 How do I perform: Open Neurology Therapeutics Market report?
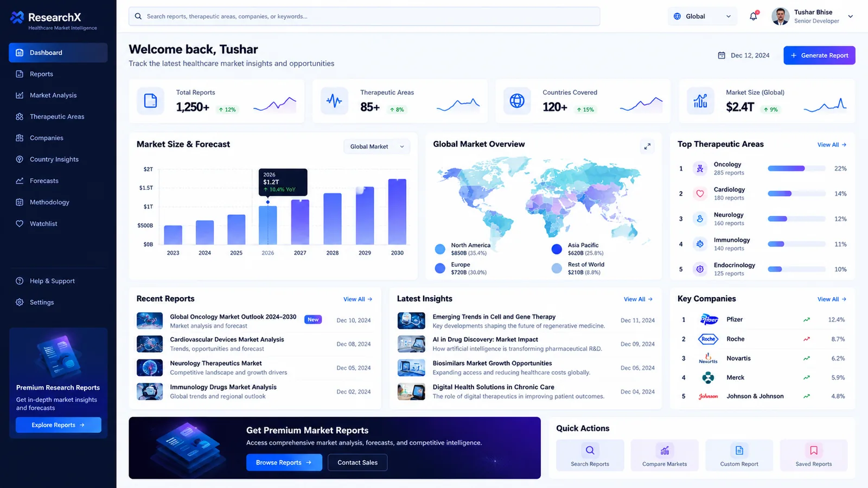point(254,368)
